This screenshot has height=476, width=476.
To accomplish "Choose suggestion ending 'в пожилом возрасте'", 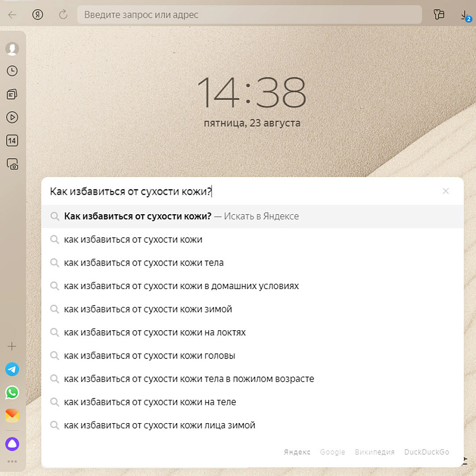I will (x=252, y=379).
